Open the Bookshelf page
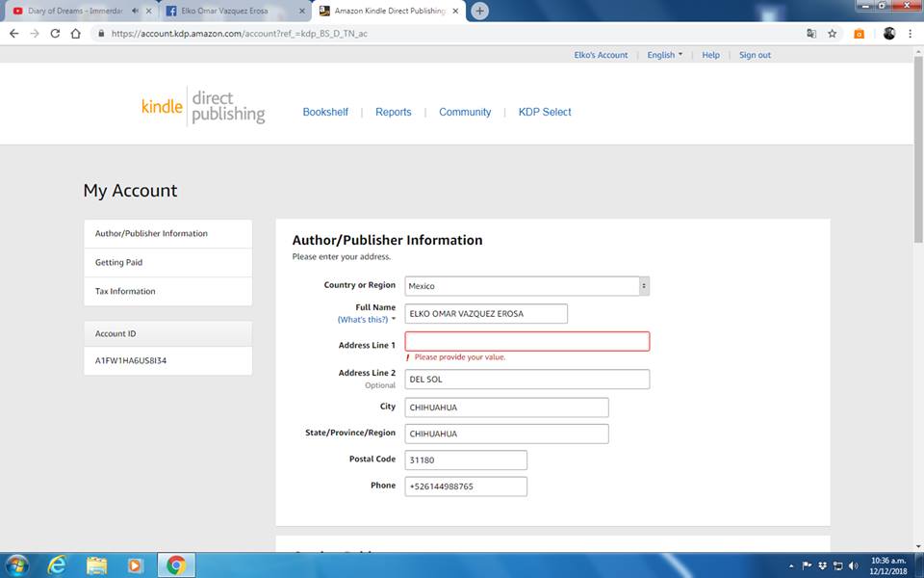Screen dimensions: 924x578 (x=325, y=112)
